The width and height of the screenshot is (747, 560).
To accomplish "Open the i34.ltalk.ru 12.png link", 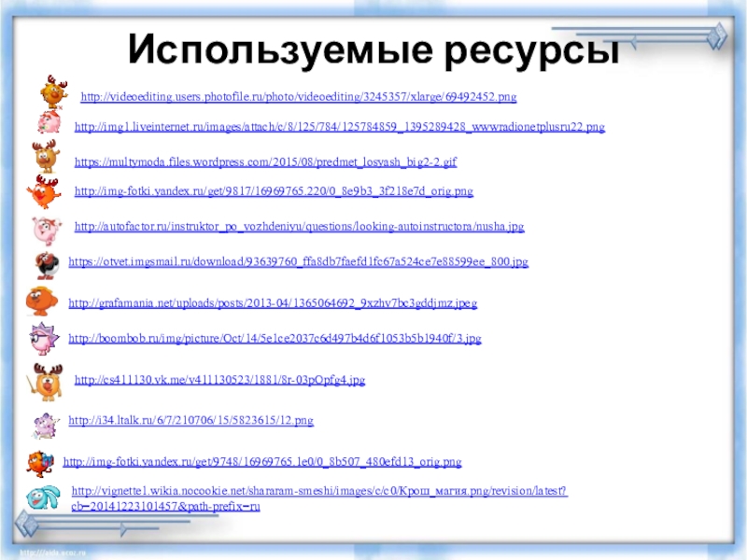I will [x=191, y=420].
